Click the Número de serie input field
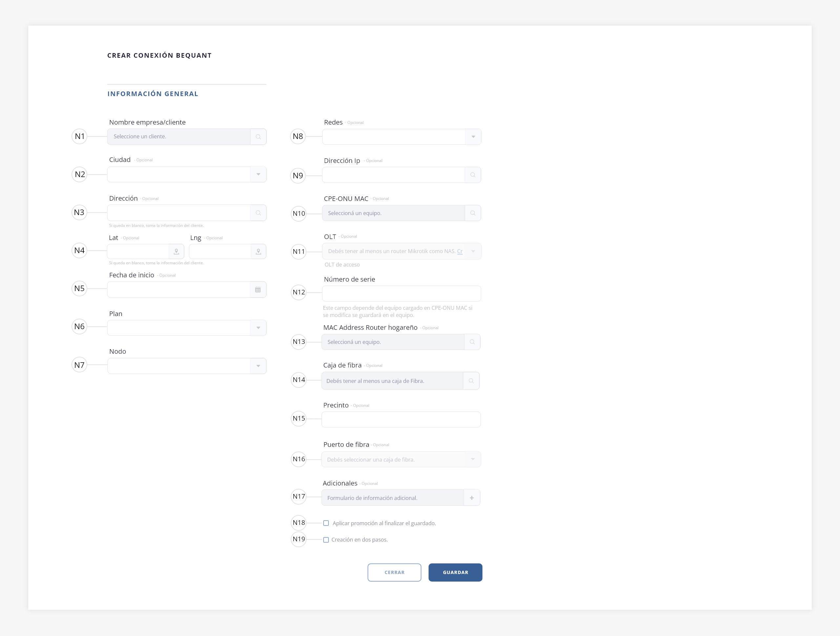Viewport: 840px width, 636px height. [401, 294]
